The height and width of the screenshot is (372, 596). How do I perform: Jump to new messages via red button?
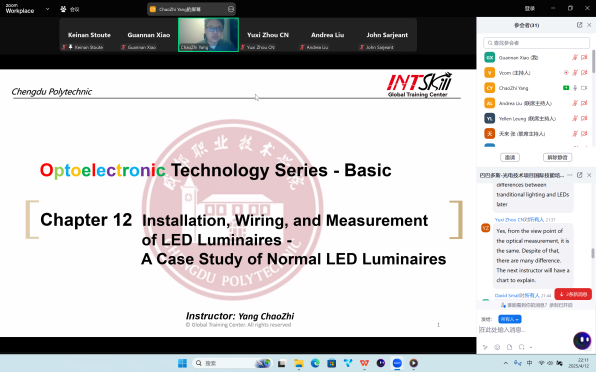pos(573,294)
